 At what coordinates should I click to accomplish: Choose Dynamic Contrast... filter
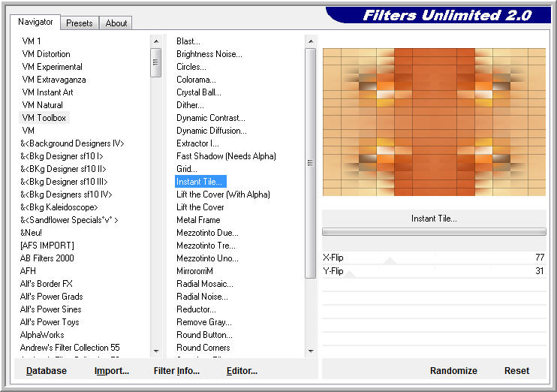[211, 118]
